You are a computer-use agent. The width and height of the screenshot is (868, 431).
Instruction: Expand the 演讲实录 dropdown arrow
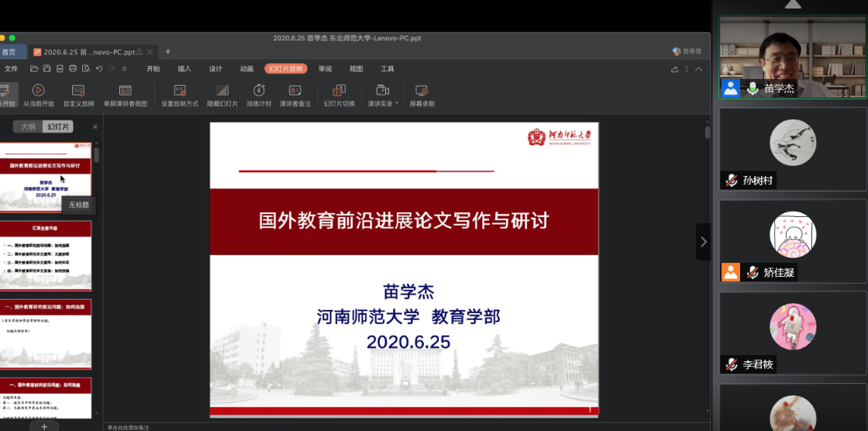397,103
